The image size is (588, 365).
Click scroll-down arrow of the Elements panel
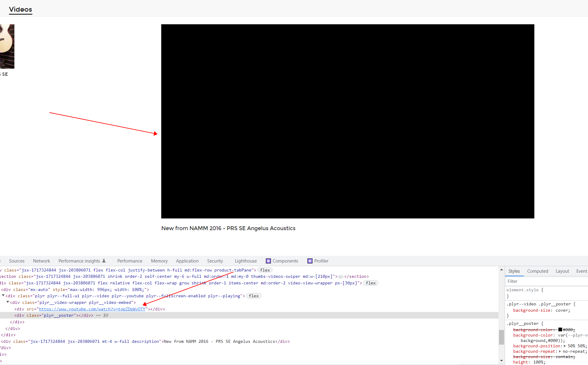tap(501, 361)
